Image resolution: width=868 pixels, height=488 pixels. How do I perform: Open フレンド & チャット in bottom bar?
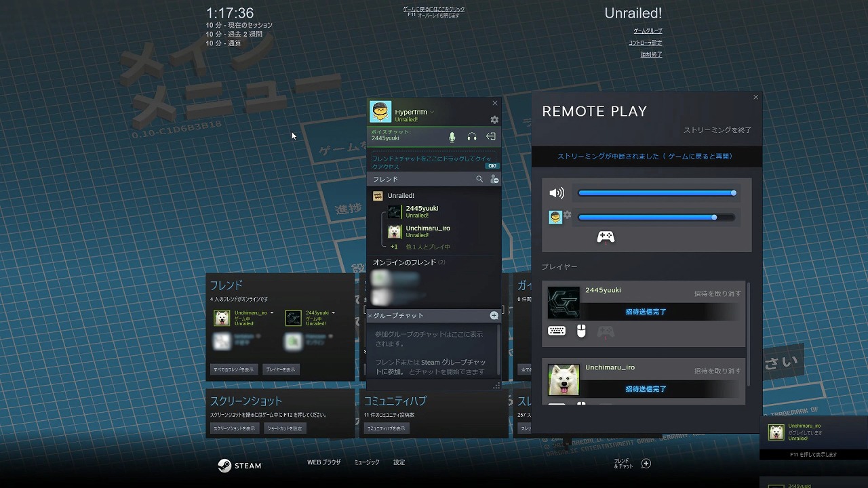pyautogui.click(x=623, y=464)
